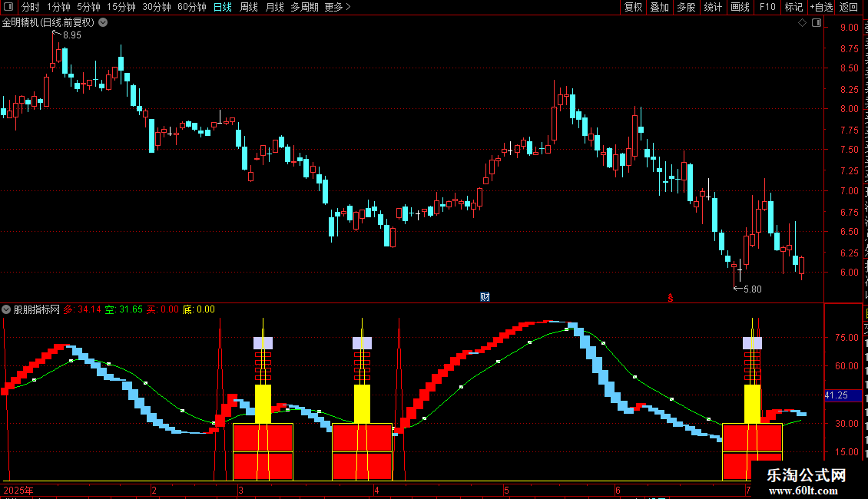Click month 3 marker on time axis
This screenshot has width=868, height=499.
(240, 490)
